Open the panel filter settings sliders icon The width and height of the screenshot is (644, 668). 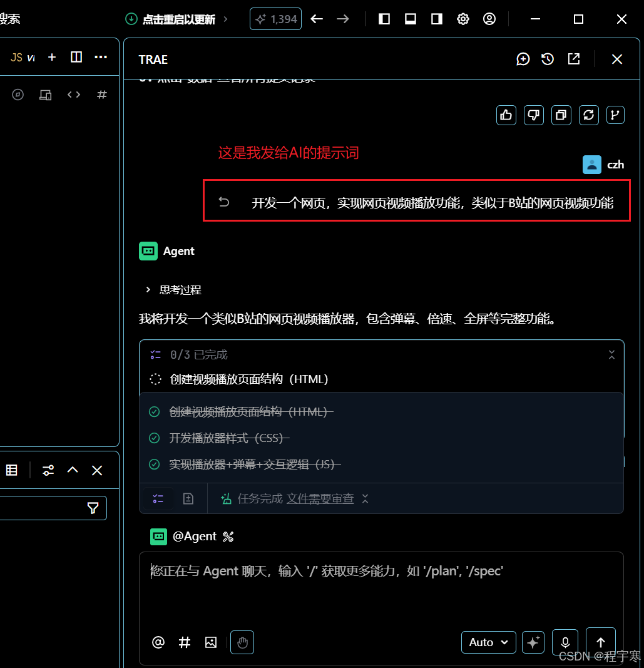(x=48, y=470)
